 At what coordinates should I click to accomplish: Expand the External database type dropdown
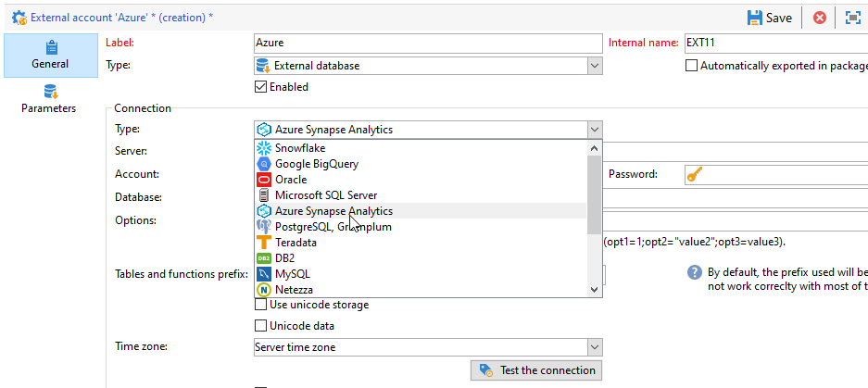point(594,66)
